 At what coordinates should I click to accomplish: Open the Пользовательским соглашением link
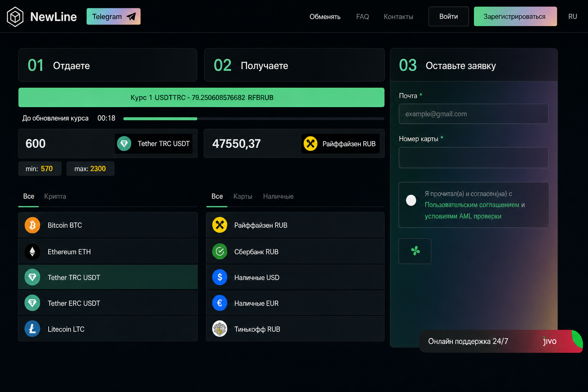[472, 205]
